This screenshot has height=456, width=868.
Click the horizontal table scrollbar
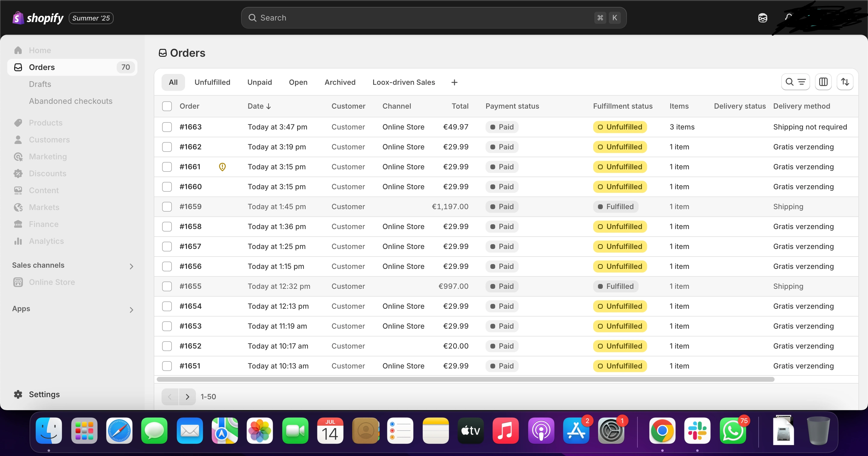click(465, 379)
